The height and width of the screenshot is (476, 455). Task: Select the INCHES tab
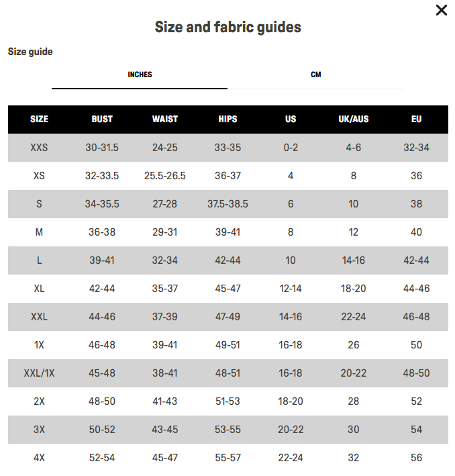coord(140,75)
